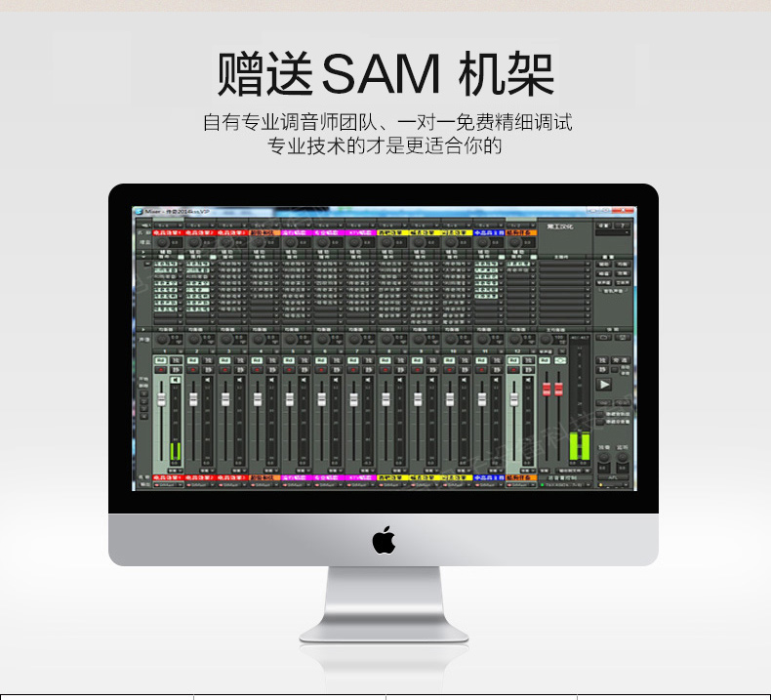Toggle solo (独) on channel 1
Image resolution: width=771 pixels, height=700 pixels.
click(x=176, y=360)
